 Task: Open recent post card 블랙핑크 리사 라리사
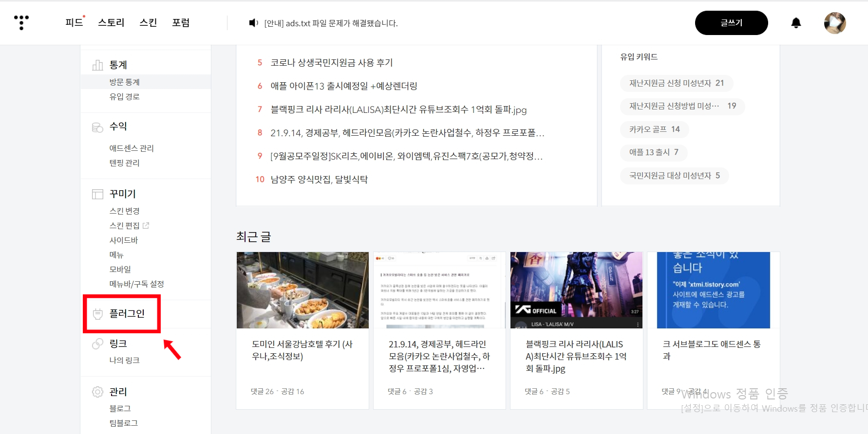(x=576, y=356)
